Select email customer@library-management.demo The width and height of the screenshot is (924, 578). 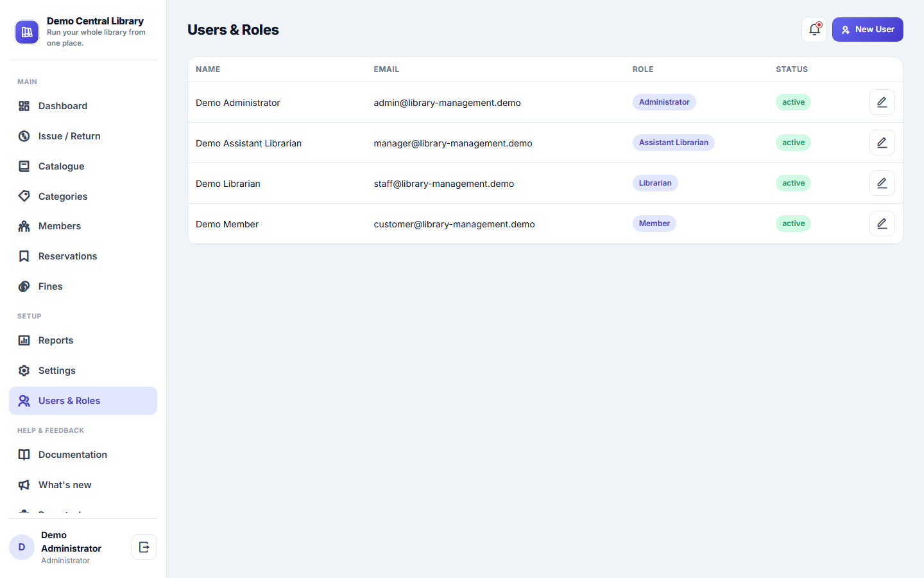[454, 224]
